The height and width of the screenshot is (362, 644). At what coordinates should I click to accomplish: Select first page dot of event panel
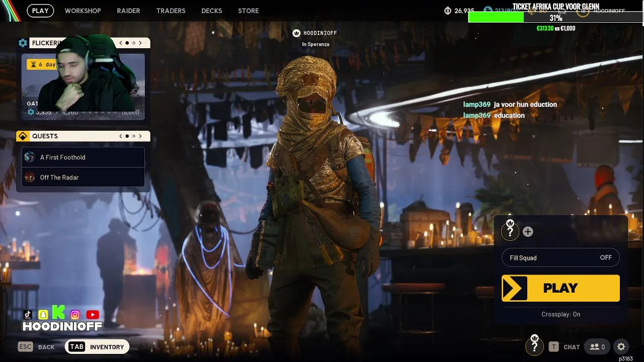coord(127,43)
